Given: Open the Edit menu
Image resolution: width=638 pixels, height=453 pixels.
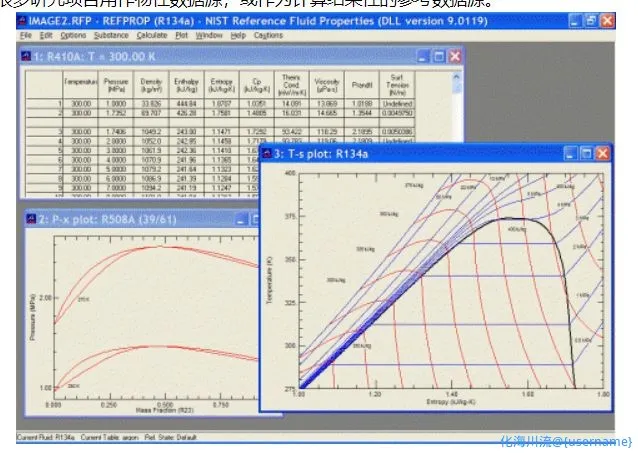Looking at the screenshot, I should tap(45, 35).
